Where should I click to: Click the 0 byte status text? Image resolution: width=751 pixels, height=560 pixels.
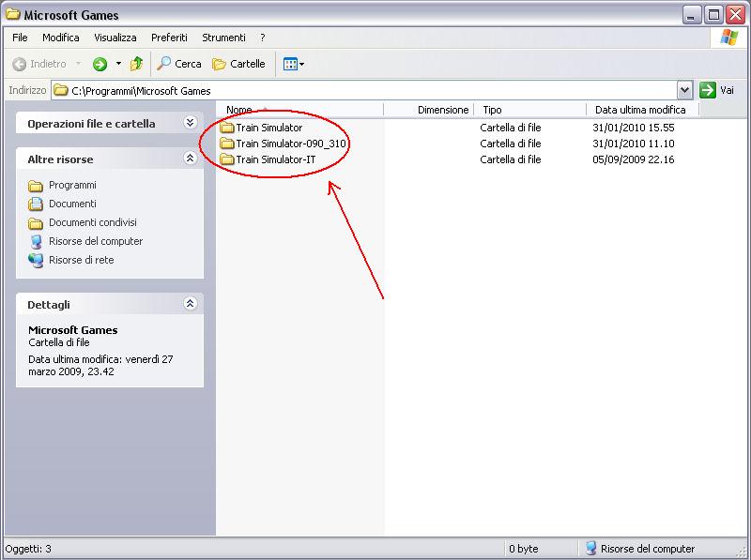524,549
